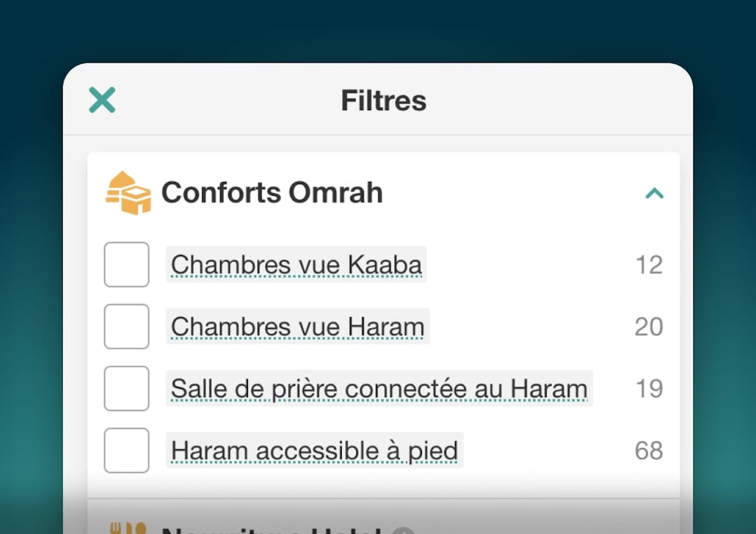Click the count 68 for Haram à pied
The height and width of the screenshot is (534, 756).
pos(649,450)
